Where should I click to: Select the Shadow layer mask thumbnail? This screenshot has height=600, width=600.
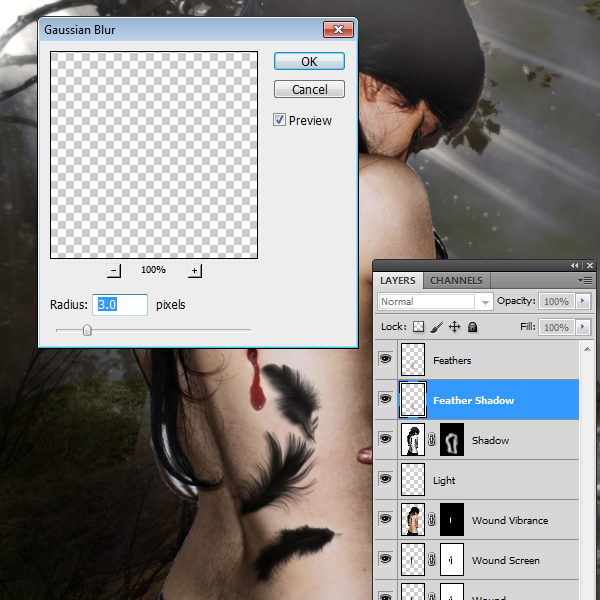click(x=452, y=439)
